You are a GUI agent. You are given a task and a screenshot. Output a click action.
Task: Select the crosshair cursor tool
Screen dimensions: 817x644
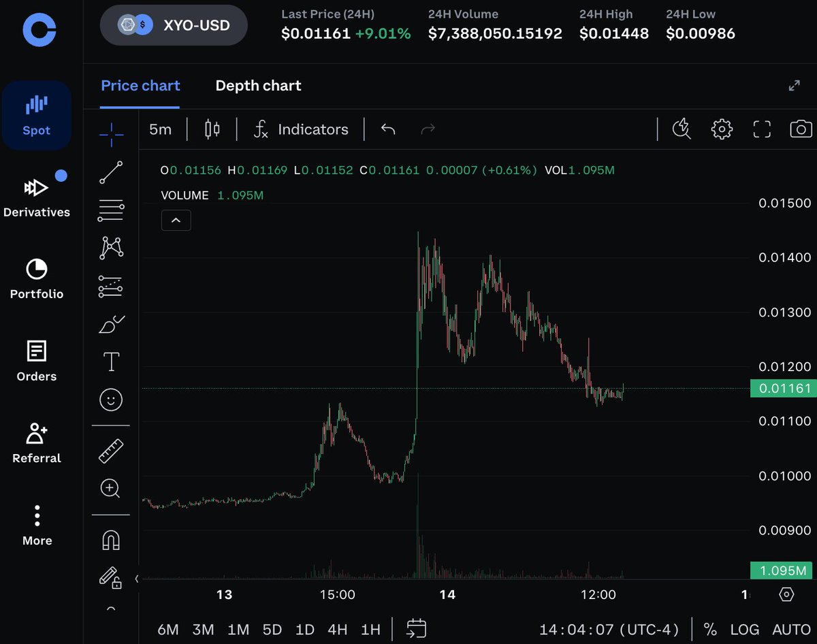111,134
